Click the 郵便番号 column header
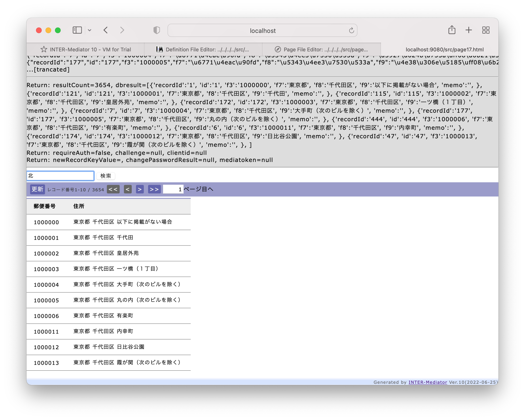The height and width of the screenshot is (420, 525). [x=45, y=206]
